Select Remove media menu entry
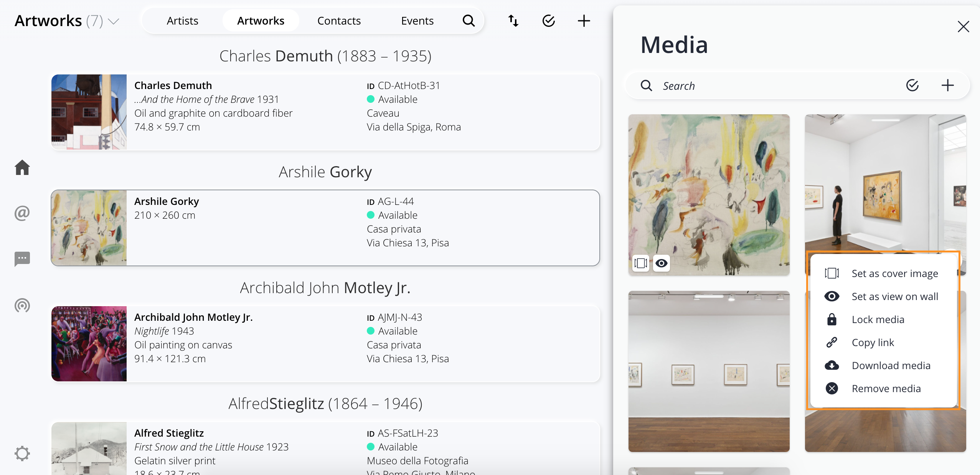The image size is (980, 475). 883,388
